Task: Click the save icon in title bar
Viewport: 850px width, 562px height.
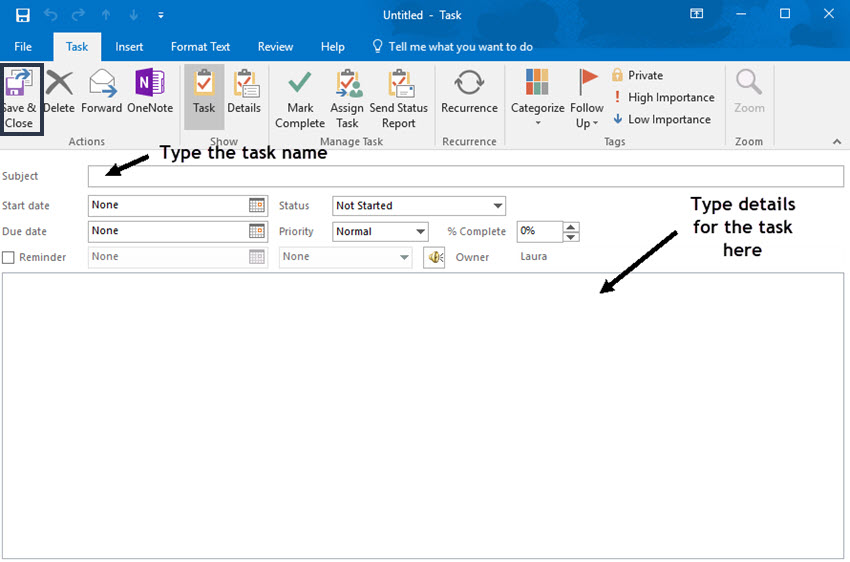Action: tap(23, 15)
